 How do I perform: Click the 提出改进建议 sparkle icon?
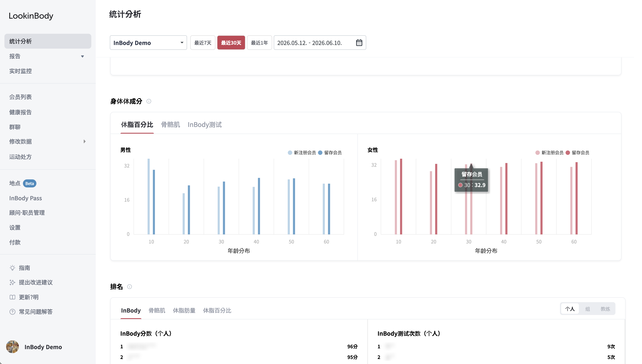12,282
